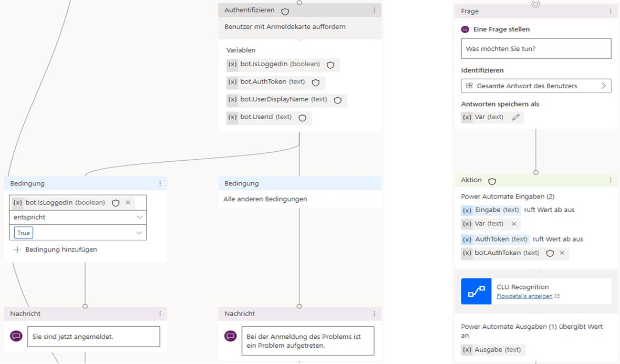Remove the Var (text) input mapping
The width and height of the screenshot is (620, 364).
pyautogui.click(x=514, y=224)
